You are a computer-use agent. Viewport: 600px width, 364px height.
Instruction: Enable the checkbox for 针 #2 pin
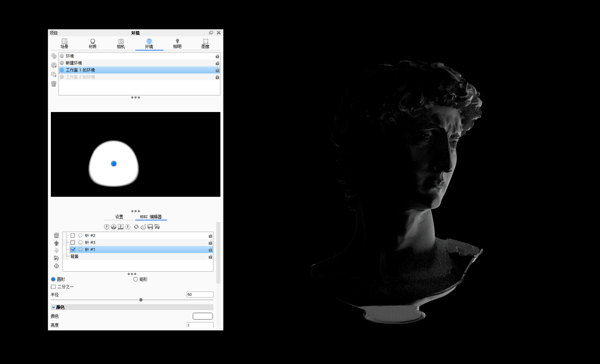pyautogui.click(x=73, y=235)
